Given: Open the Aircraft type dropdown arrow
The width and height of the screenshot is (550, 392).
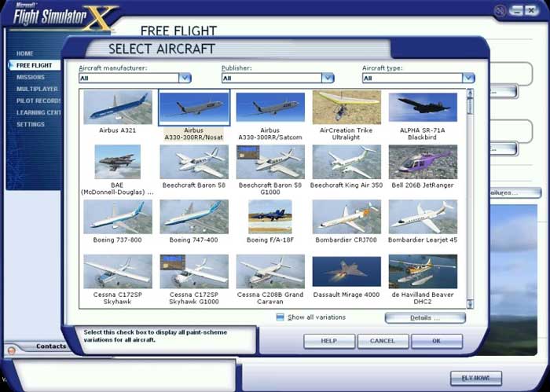Looking at the screenshot, I should pos(468,78).
